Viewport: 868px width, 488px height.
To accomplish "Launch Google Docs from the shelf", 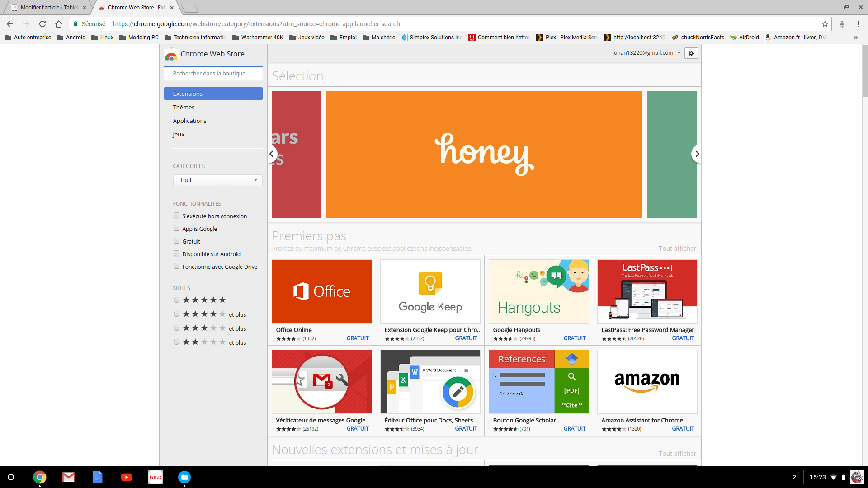I will [x=98, y=477].
